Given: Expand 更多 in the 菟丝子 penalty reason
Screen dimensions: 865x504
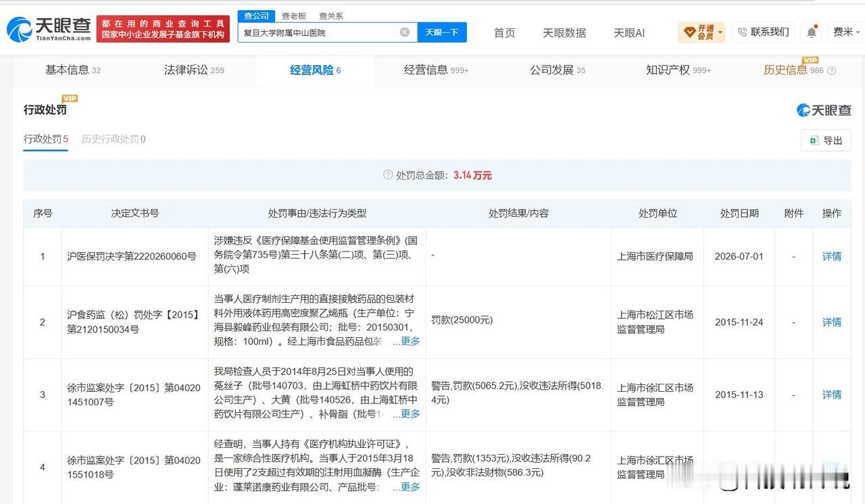Looking at the screenshot, I should tap(410, 413).
